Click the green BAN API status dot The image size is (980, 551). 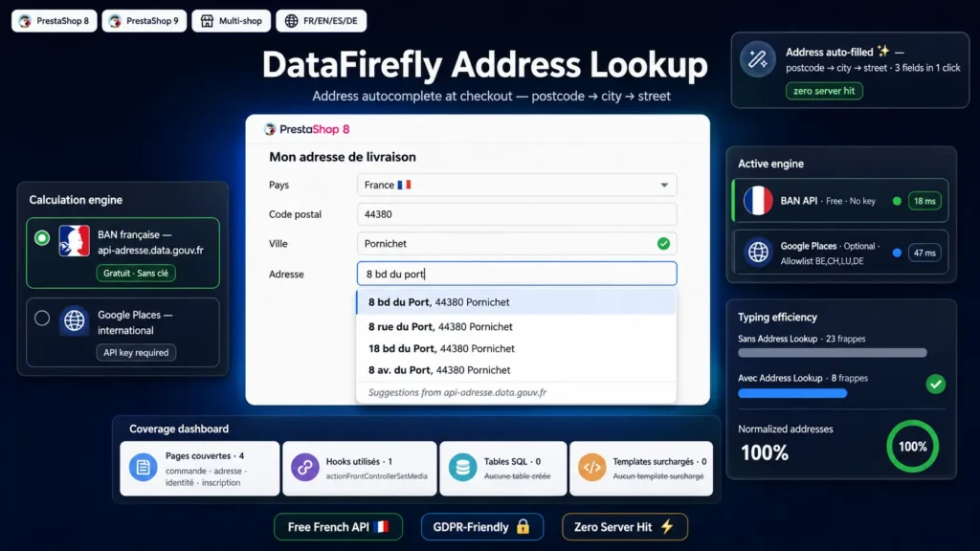[x=897, y=201]
